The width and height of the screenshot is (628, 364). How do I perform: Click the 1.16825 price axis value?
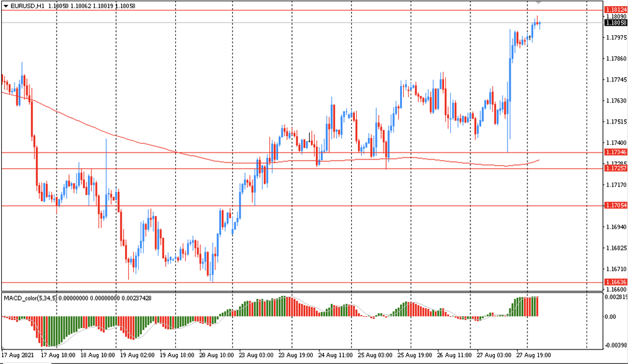click(x=617, y=249)
